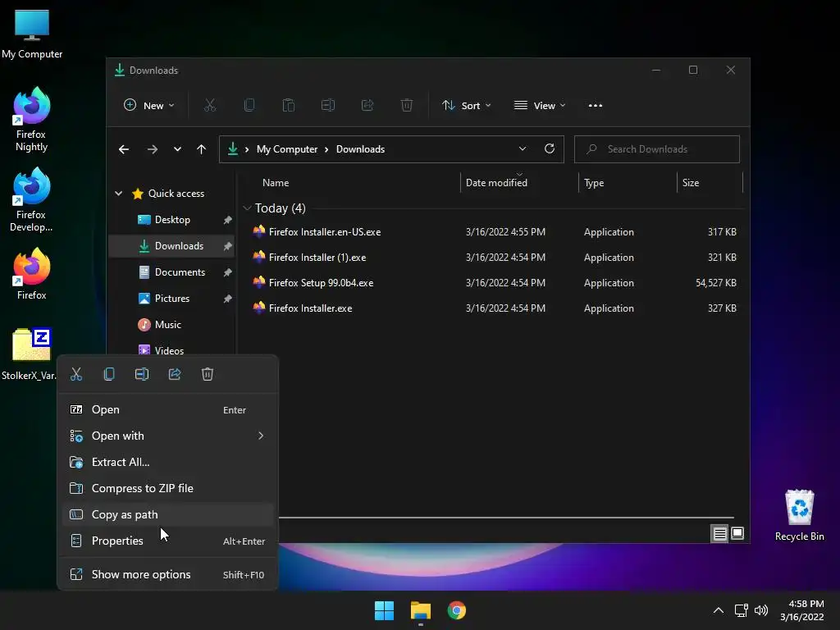This screenshot has width=840, height=630.
Task: Collapse the Quick access tree node
Action: [x=118, y=194]
